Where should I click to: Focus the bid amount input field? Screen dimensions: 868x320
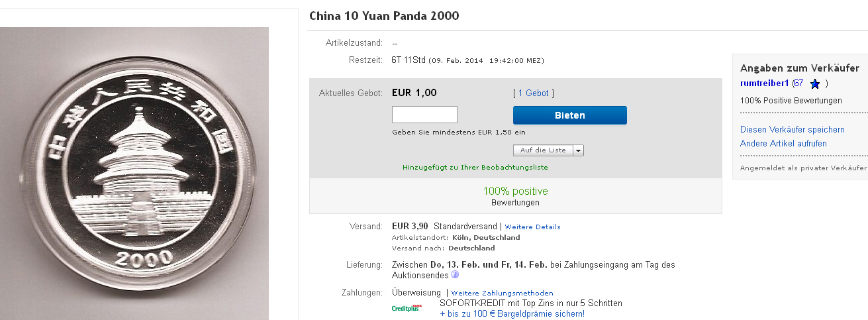pos(424,115)
